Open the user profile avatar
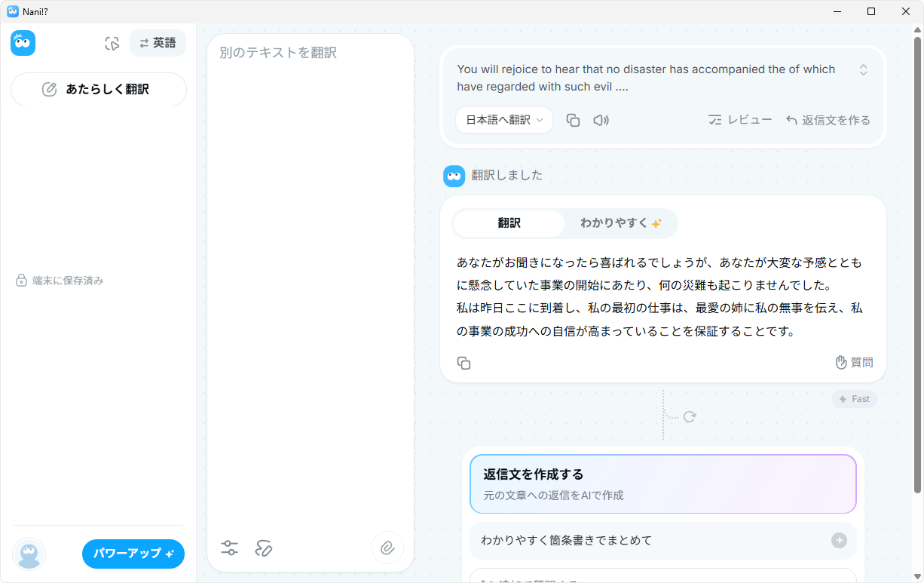 pyautogui.click(x=29, y=554)
